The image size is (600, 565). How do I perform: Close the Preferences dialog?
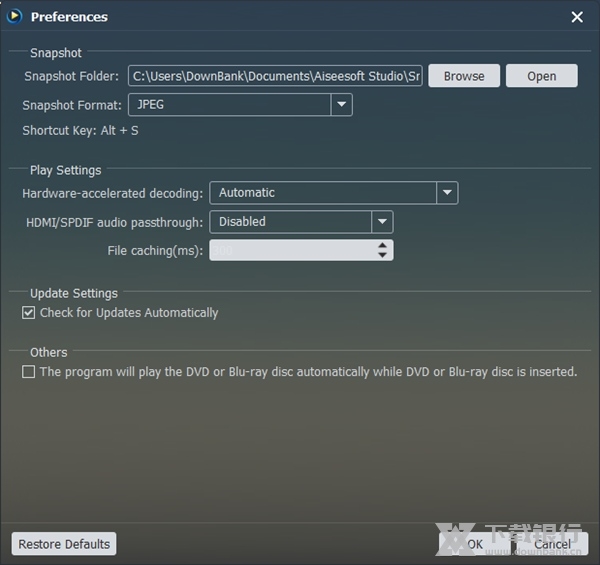[577, 17]
